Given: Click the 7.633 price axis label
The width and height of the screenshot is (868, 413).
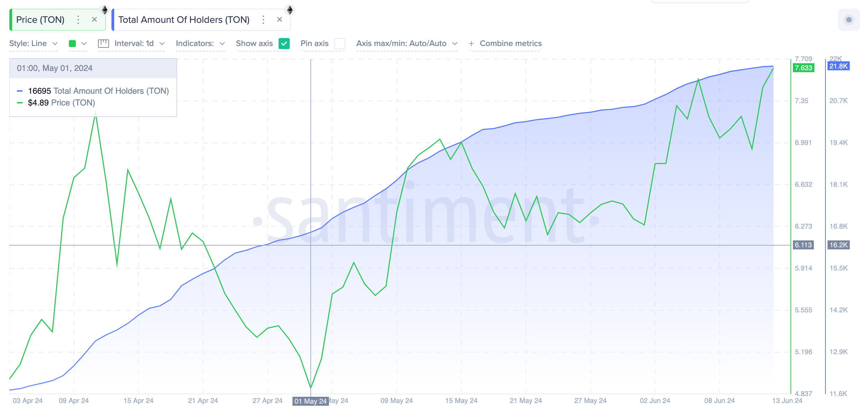Looking at the screenshot, I should [803, 68].
